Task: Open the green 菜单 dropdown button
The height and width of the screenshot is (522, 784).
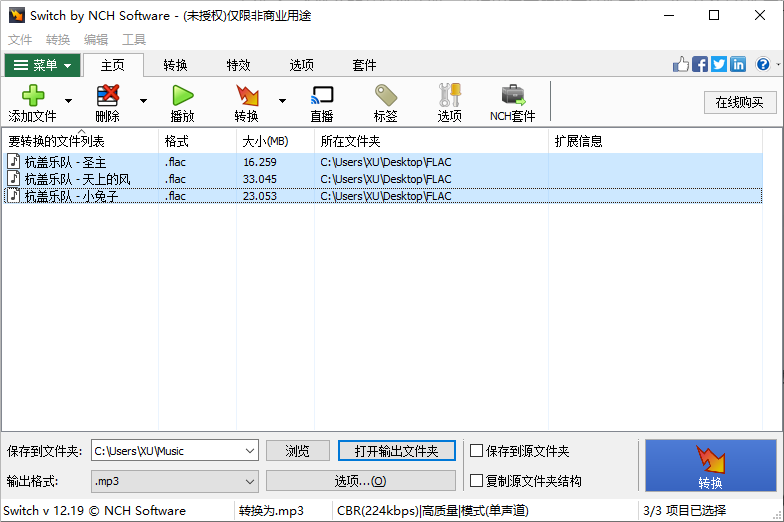Action: tap(42, 65)
